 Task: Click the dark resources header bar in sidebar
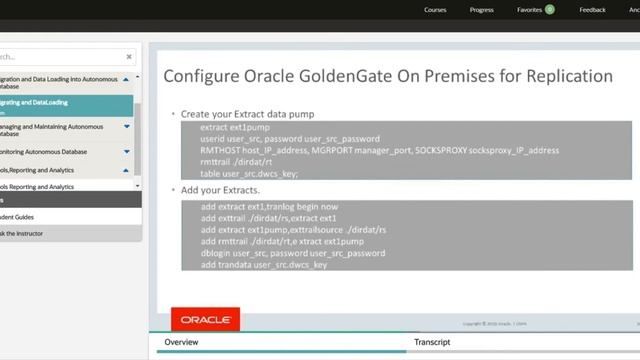point(71,200)
